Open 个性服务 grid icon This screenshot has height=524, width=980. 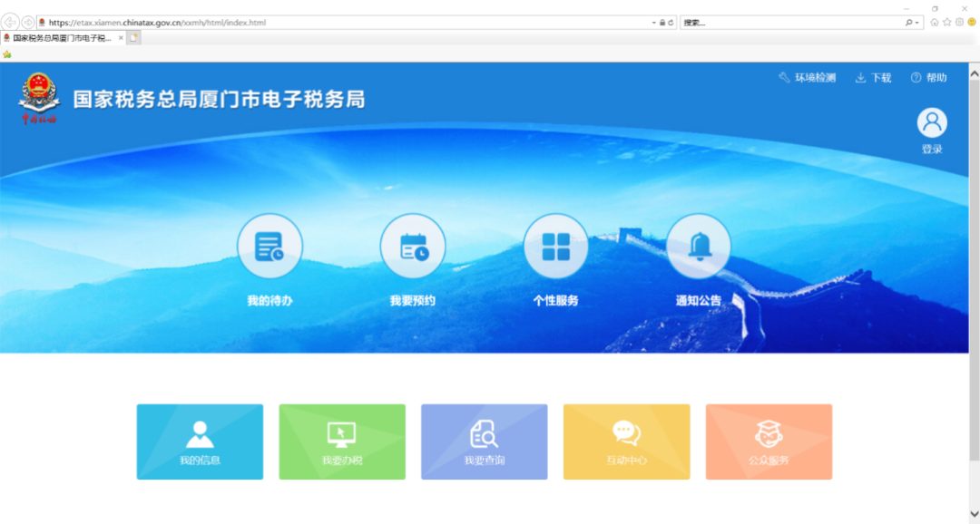click(555, 246)
